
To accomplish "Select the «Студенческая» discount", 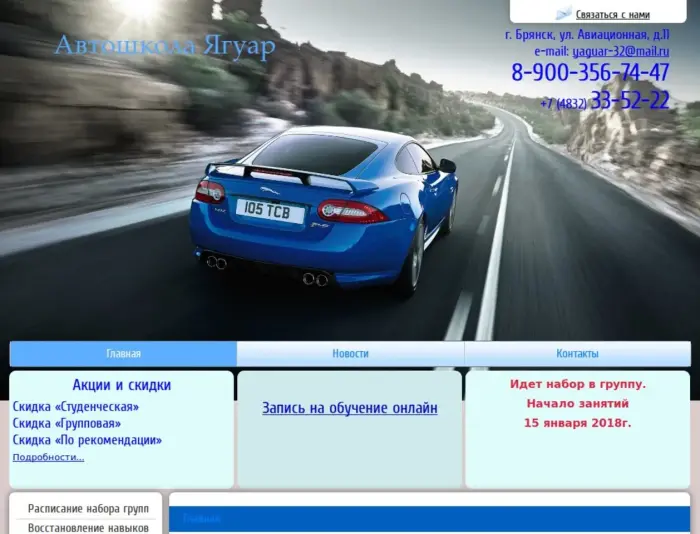I will coord(76,407).
